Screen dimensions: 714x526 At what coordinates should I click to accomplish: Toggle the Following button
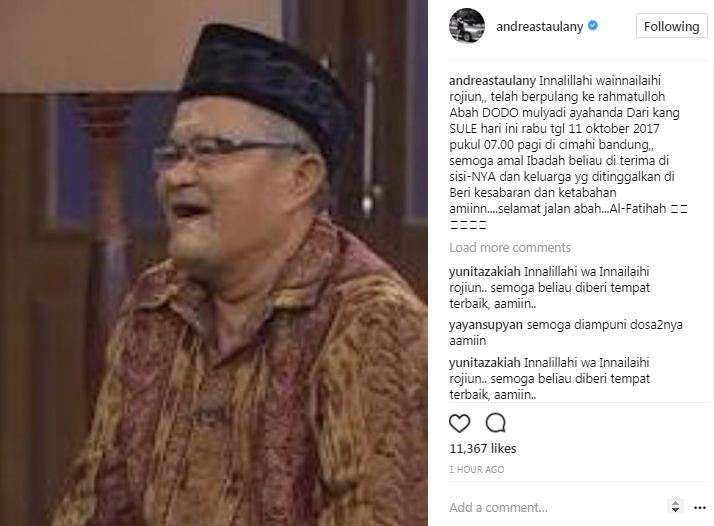[671, 26]
